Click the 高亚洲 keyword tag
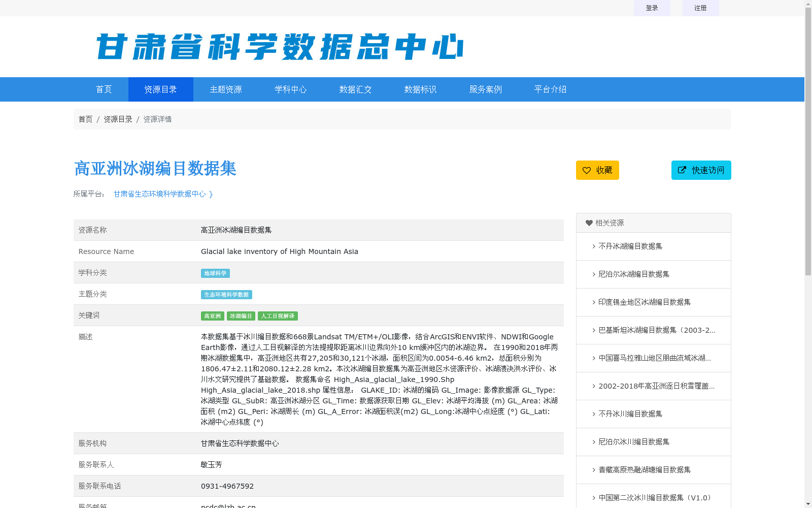Screen dimensions: 812x508 click(212, 316)
